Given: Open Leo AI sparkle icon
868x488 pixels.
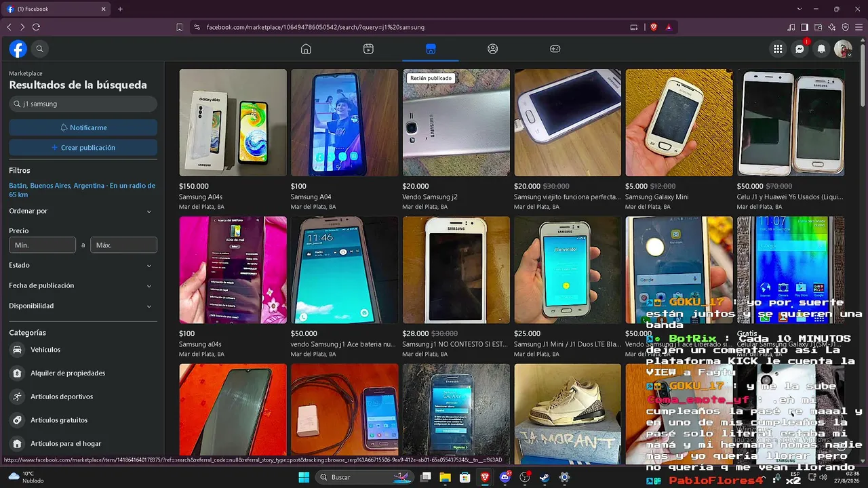Looking at the screenshot, I should [x=832, y=27].
